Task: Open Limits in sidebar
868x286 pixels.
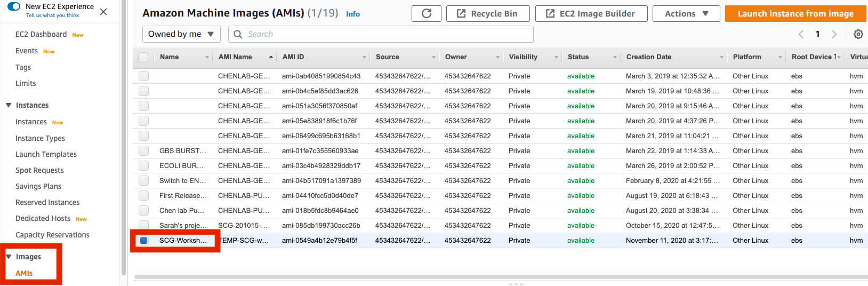Action: (26, 83)
